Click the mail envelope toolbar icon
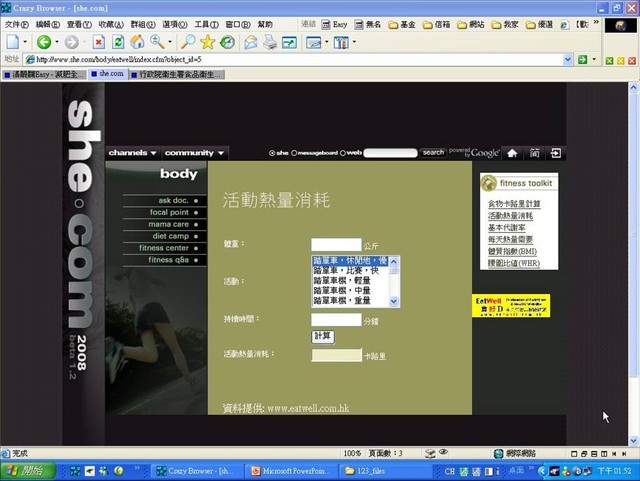 point(251,42)
